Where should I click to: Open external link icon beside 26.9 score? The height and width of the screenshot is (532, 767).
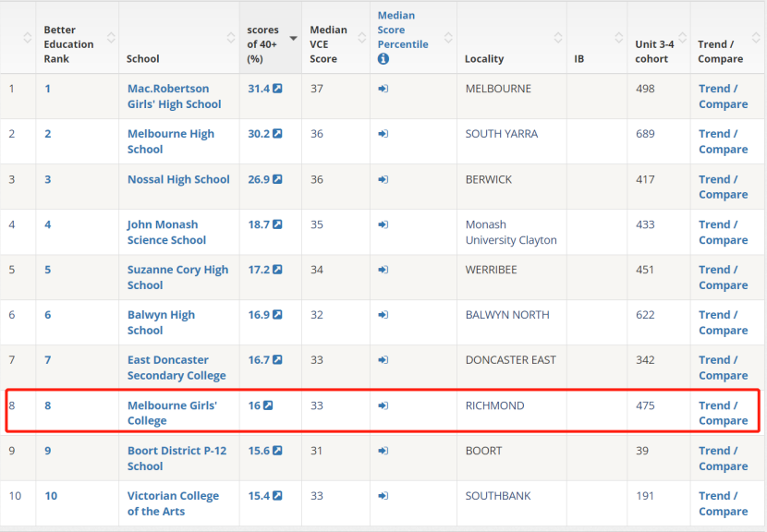pos(277,179)
